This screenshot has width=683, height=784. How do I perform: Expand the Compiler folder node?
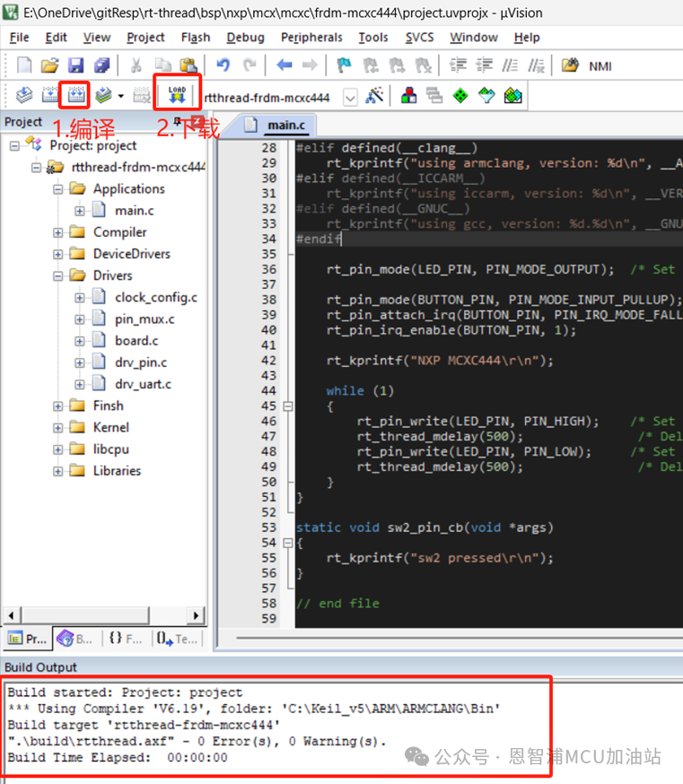click(58, 232)
